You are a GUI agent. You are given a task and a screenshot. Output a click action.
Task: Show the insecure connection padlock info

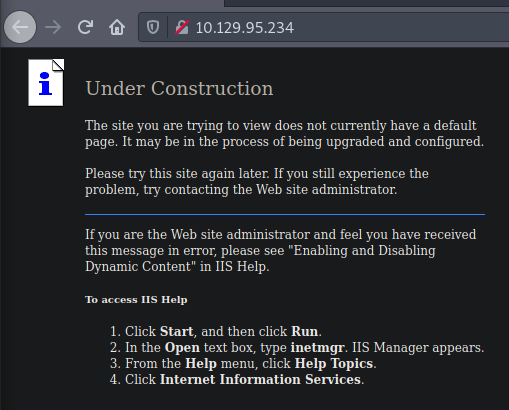(x=182, y=27)
